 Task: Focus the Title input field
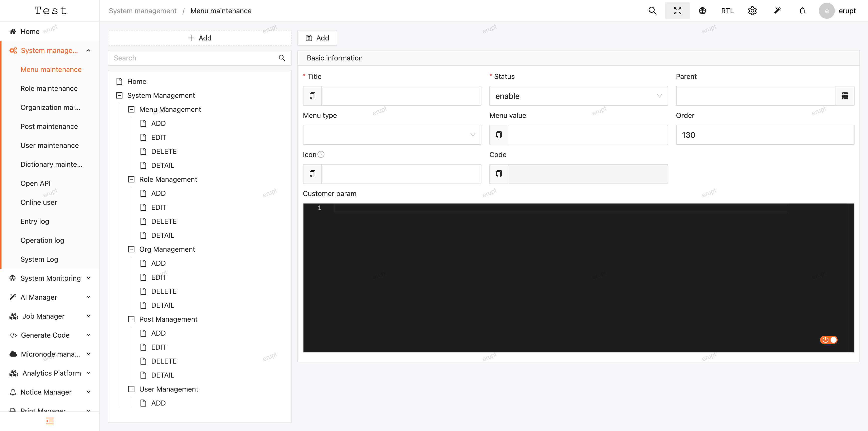(401, 96)
